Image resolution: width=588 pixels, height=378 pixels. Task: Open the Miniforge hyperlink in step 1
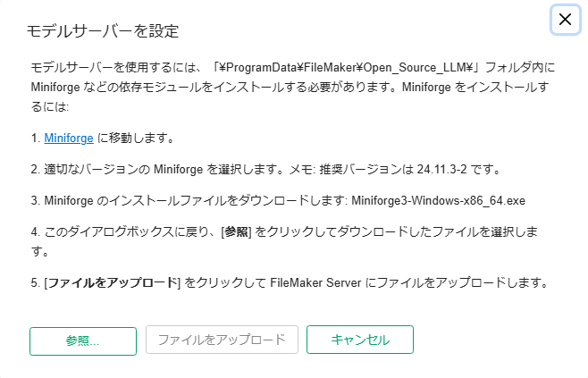[69, 139]
